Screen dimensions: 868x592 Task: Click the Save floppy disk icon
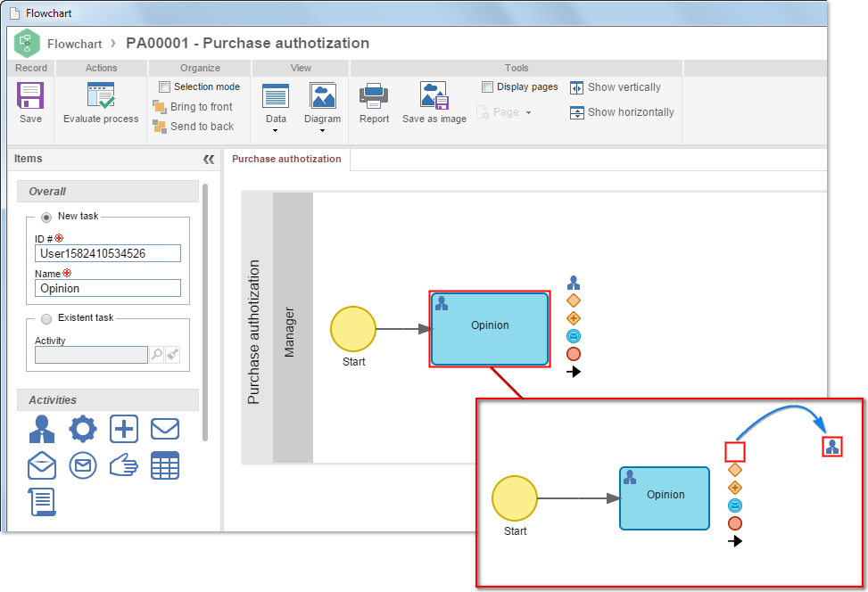pos(30,95)
